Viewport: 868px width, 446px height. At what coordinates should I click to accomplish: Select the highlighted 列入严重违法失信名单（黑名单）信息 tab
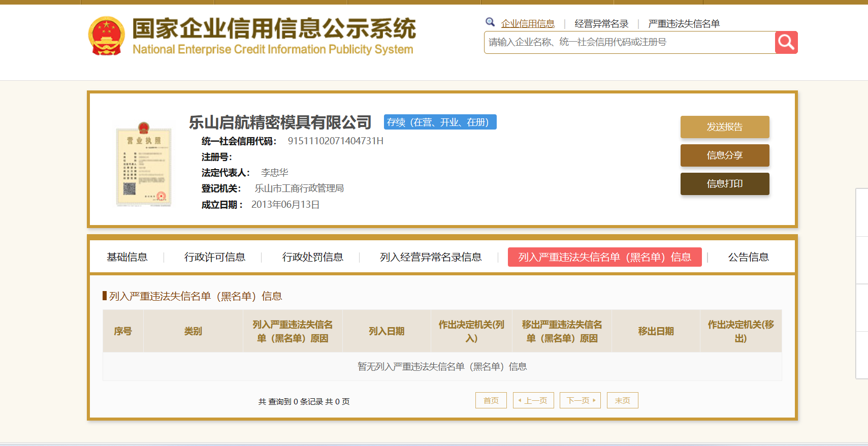[605, 257]
